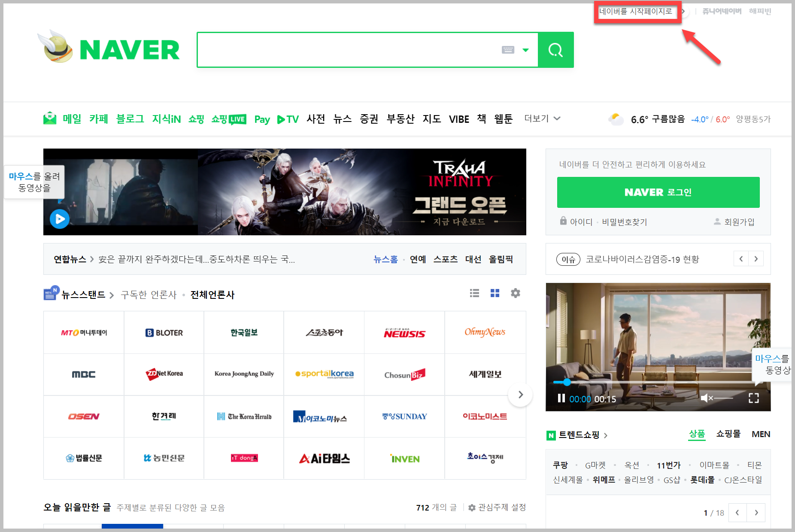Switch to 전체언론사 tab

tap(212, 295)
